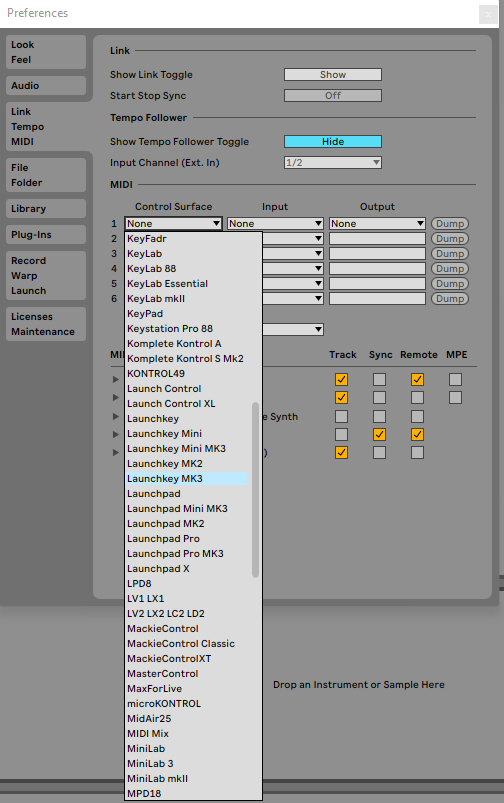The height and width of the screenshot is (803, 504).
Task: Toggle Sync checkbox in fourth MIDI port row
Action: click(380, 434)
